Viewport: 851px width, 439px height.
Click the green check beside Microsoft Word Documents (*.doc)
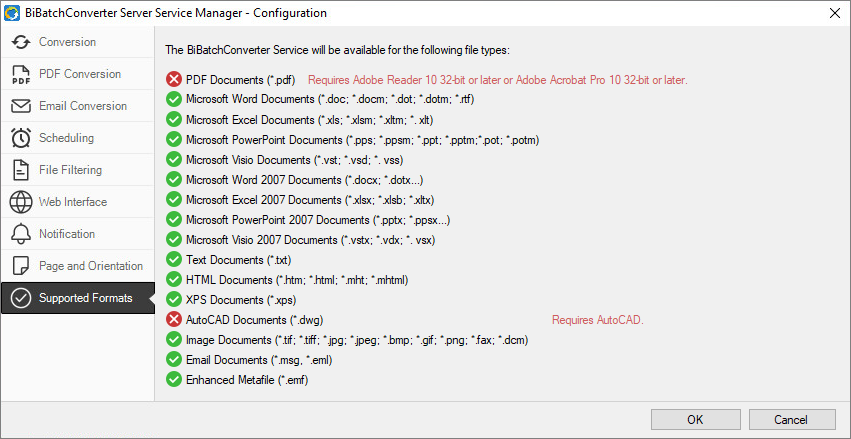coord(174,100)
